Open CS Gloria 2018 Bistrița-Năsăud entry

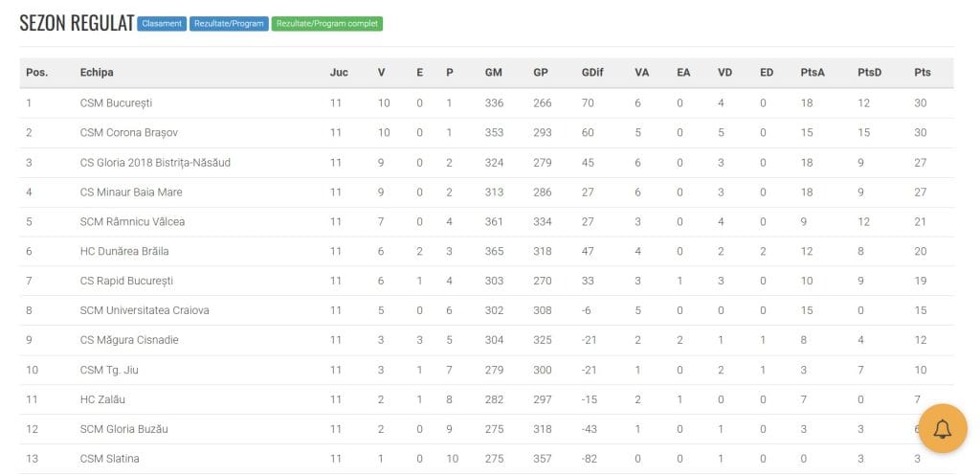[155, 163]
